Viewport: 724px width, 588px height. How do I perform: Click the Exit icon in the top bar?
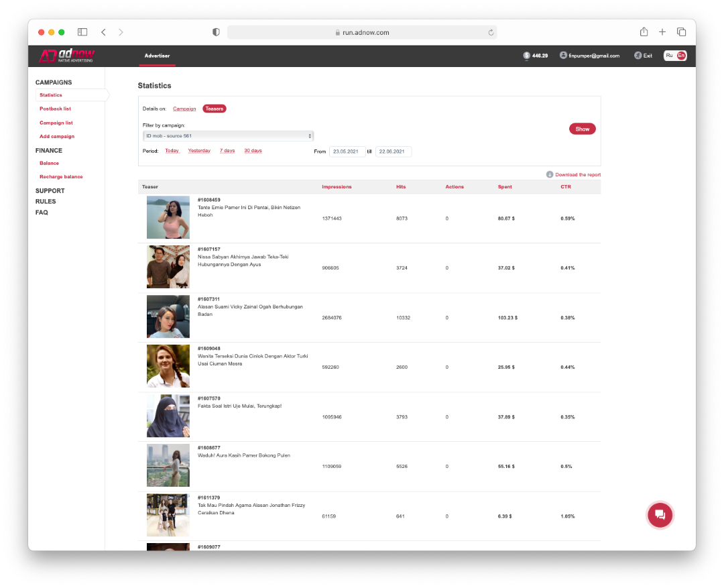[637, 56]
